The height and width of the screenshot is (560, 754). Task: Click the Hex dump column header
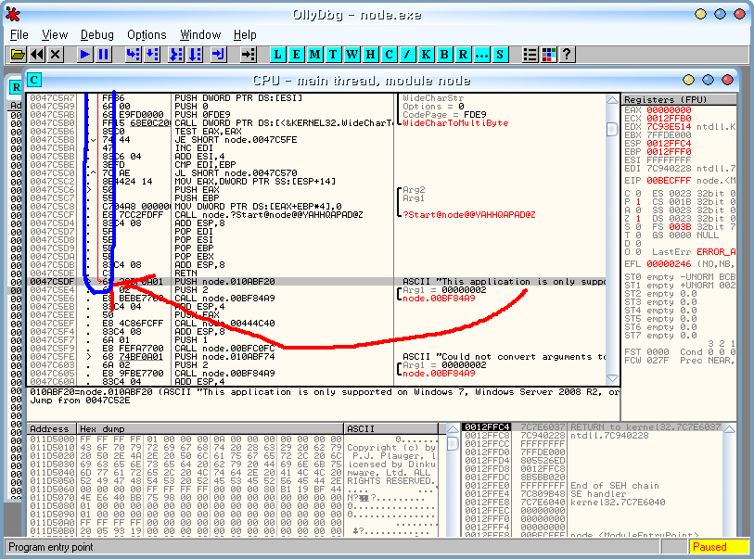coord(211,428)
